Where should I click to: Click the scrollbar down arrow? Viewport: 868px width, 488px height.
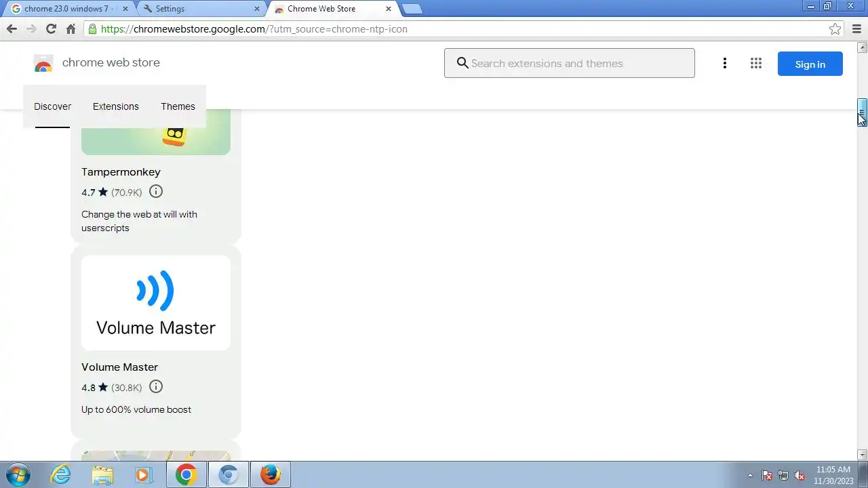863,455
